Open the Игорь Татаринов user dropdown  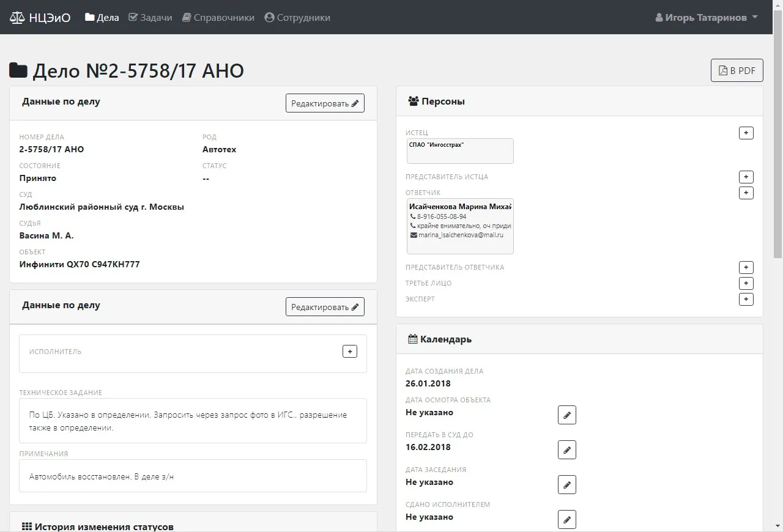click(x=707, y=18)
